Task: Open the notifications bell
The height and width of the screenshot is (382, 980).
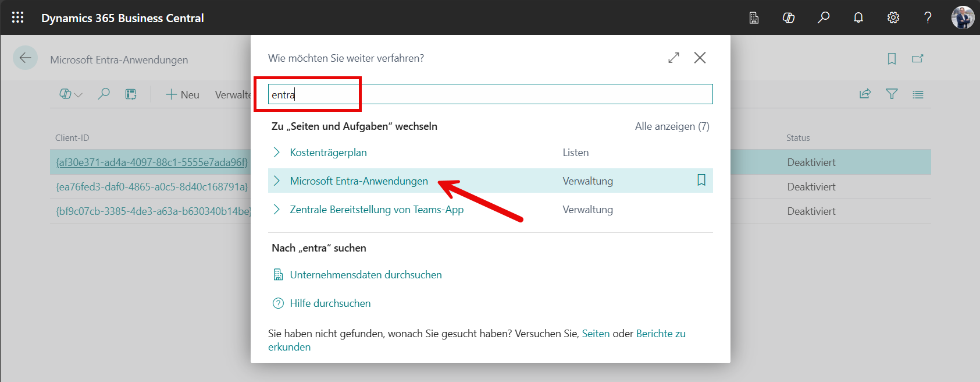Action: click(858, 18)
